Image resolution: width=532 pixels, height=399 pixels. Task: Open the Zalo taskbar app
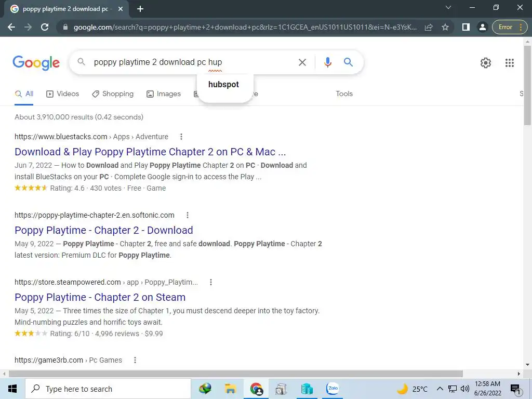tap(332, 389)
